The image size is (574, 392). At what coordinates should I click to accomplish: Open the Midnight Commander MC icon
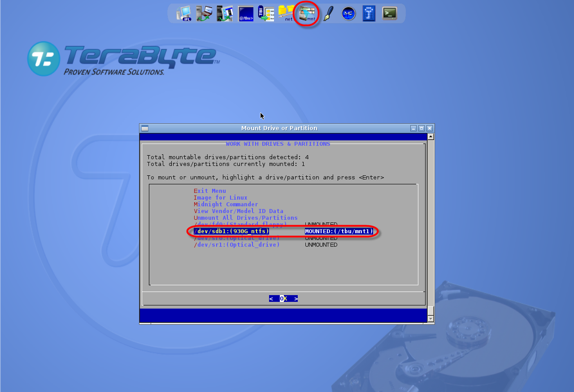pyautogui.click(x=348, y=13)
